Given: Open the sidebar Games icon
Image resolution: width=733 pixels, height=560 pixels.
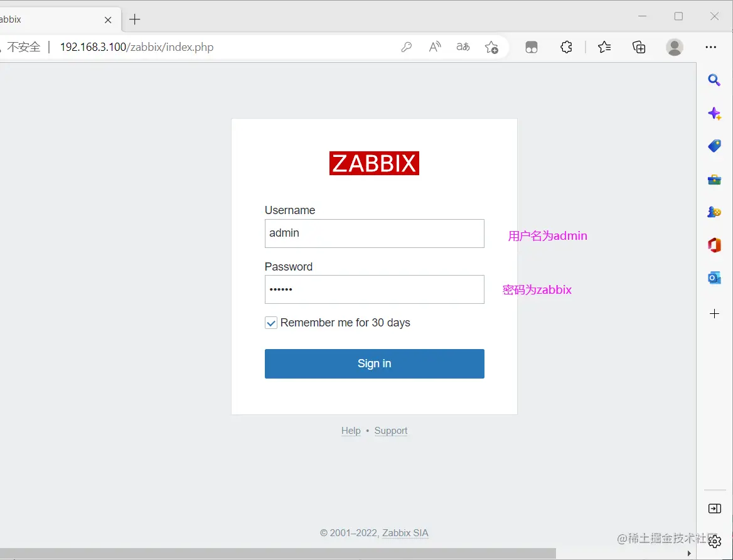Looking at the screenshot, I should point(714,212).
